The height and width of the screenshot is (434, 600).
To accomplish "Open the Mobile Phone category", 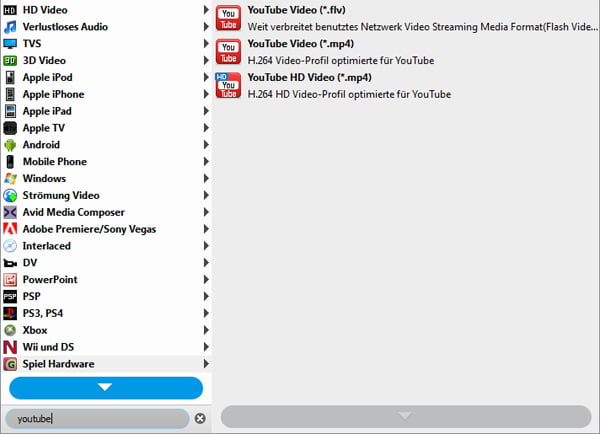I will coord(106,162).
